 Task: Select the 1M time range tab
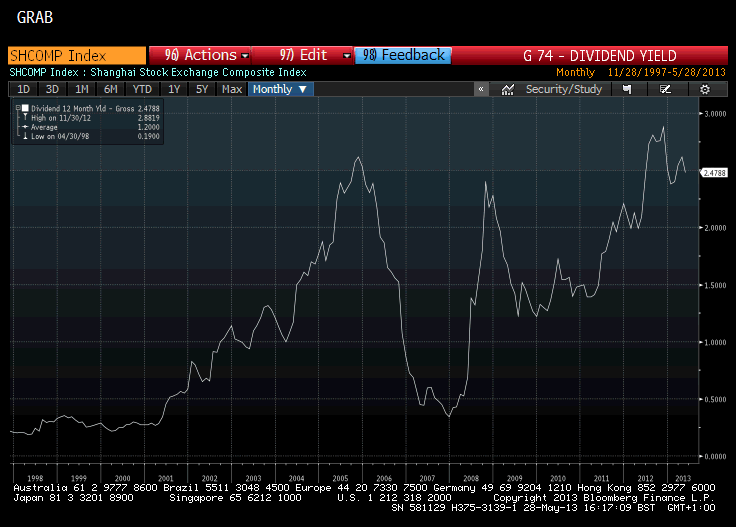click(x=82, y=89)
